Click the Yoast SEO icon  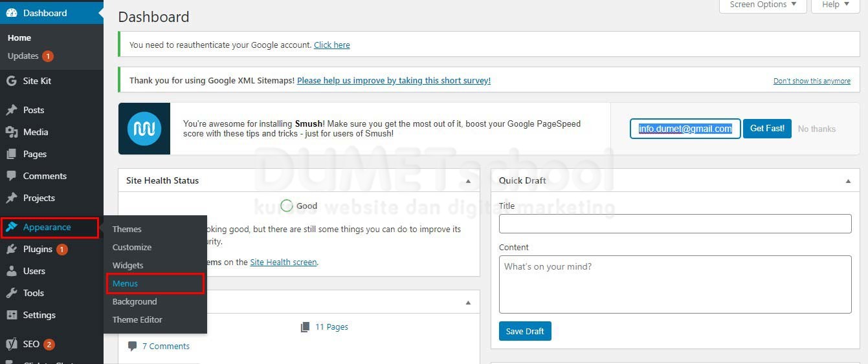[12, 344]
